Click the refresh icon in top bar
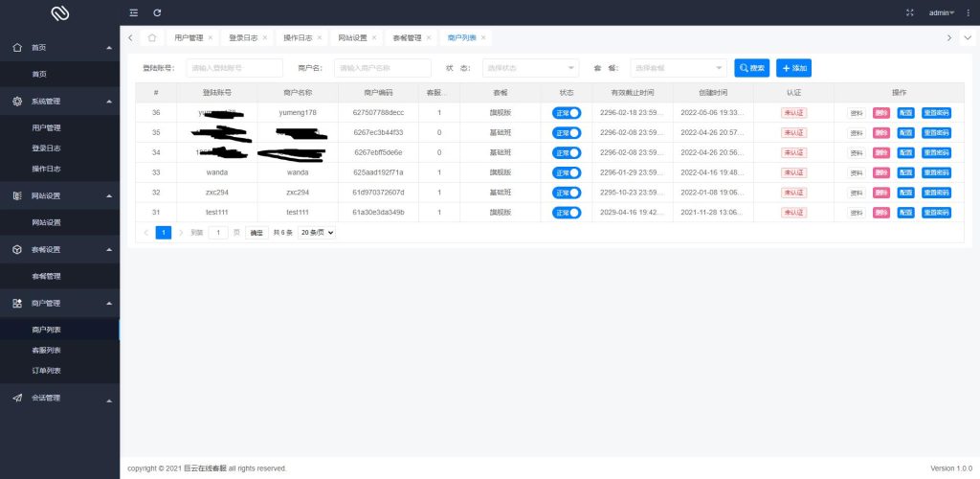Viewport: 980px width, 479px height. [157, 12]
